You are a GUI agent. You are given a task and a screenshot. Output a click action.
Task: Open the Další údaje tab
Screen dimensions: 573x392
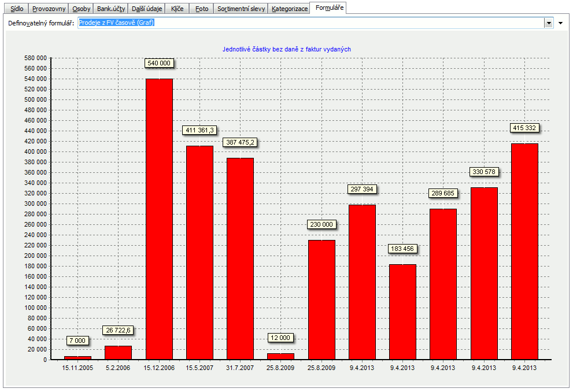tap(147, 9)
